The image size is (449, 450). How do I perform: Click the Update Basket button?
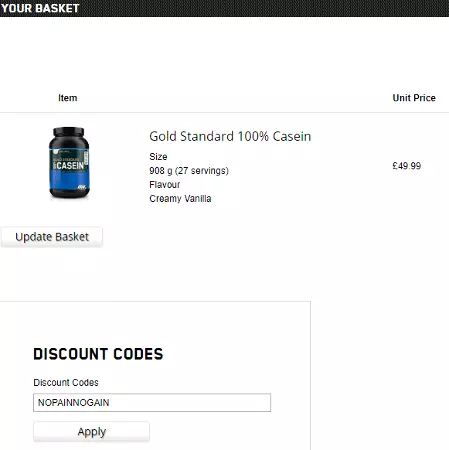coord(52,237)
